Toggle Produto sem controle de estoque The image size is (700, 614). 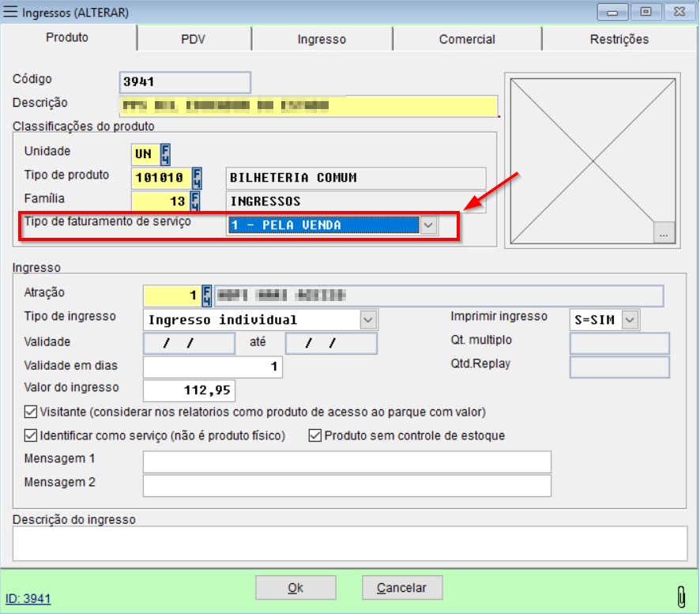coord(315,435)
